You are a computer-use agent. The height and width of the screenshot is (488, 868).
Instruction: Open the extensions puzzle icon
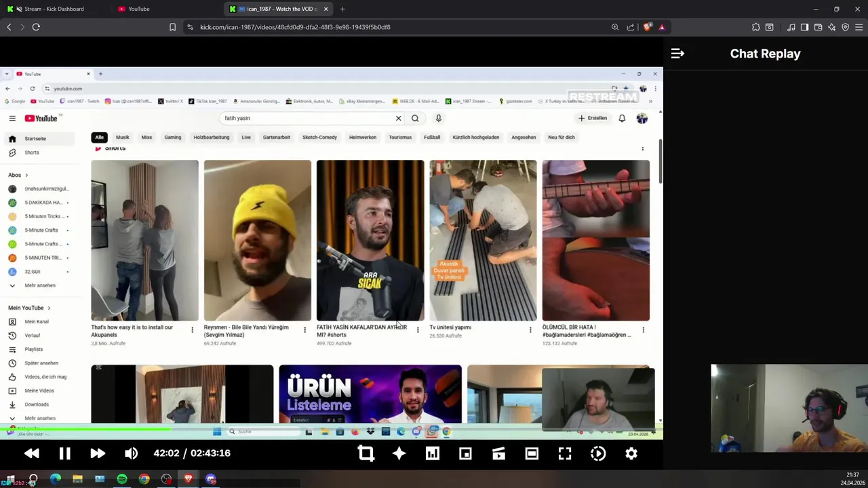(x=756, y=27)
